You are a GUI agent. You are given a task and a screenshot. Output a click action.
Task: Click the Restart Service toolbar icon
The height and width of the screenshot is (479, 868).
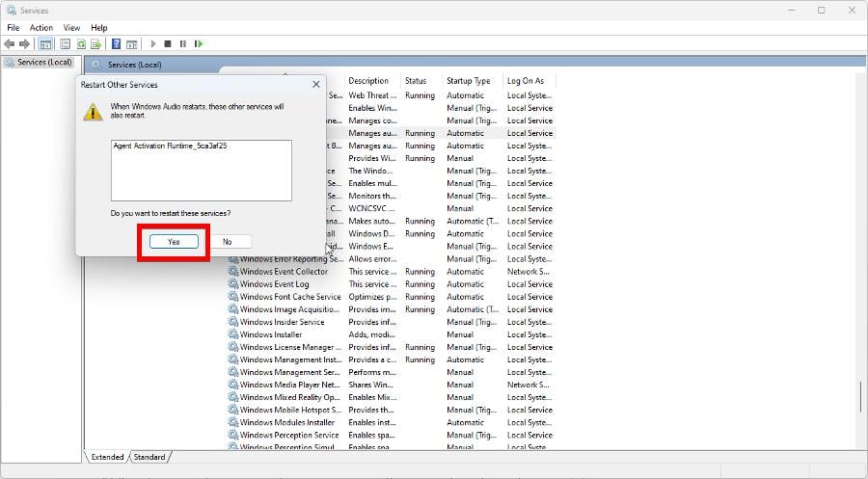click(199, 43)
